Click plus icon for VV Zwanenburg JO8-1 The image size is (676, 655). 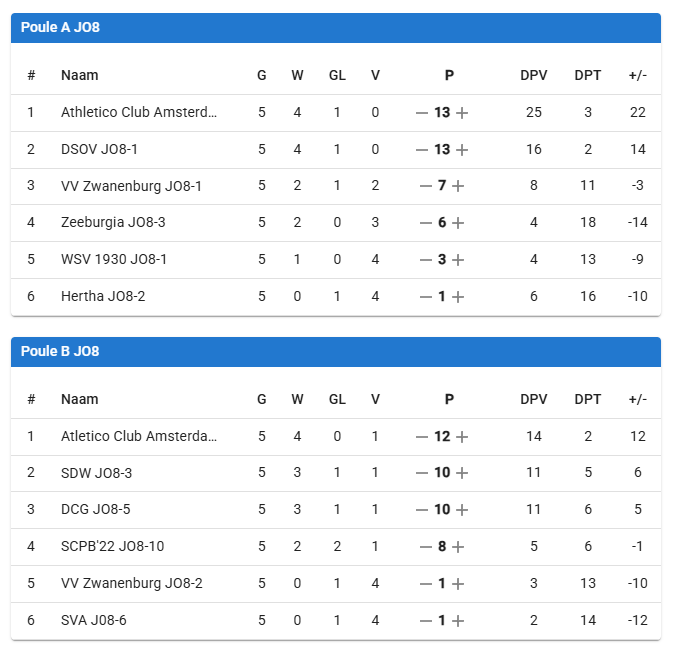458,186
